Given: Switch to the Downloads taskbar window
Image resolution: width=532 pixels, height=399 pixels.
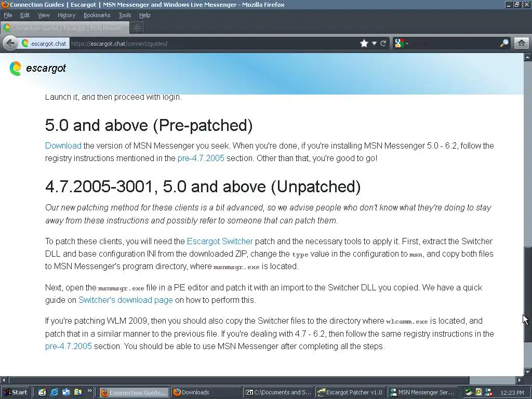Looking at the screenshot, I should (205, 392).
